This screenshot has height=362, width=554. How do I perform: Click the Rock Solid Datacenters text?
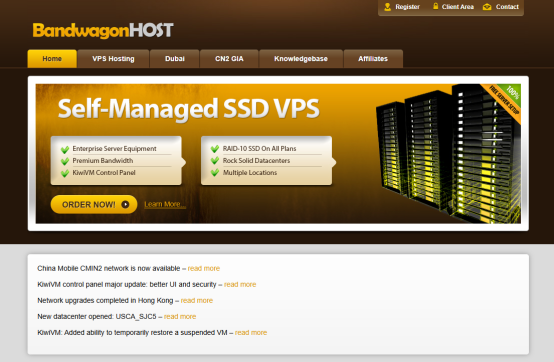[256, 161]
